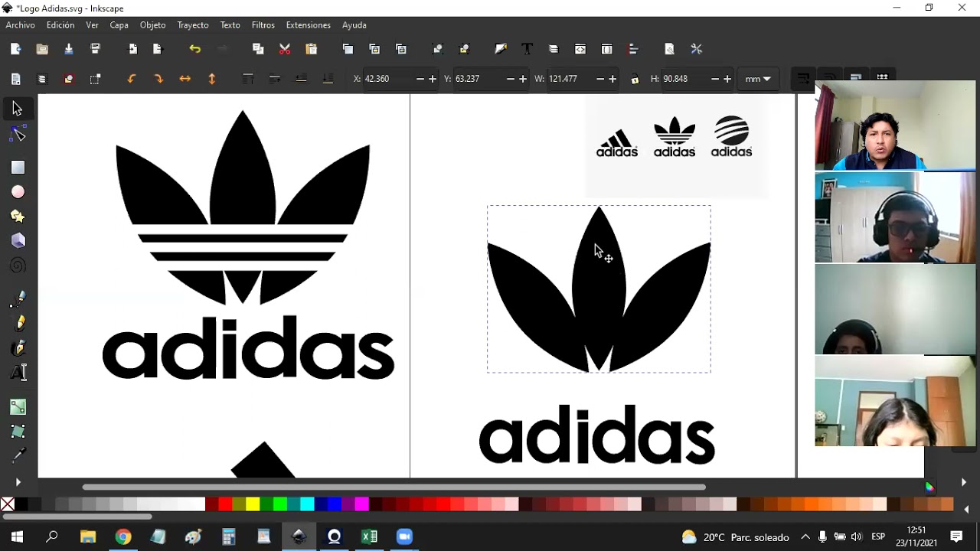Open Document properties icon
The height and width of the screenshot is (551, 980).
click(670, 49)
